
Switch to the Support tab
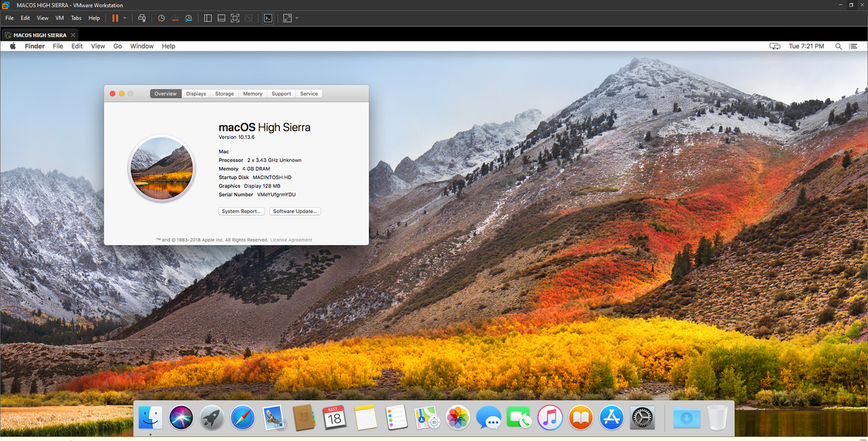pos(281,94)
